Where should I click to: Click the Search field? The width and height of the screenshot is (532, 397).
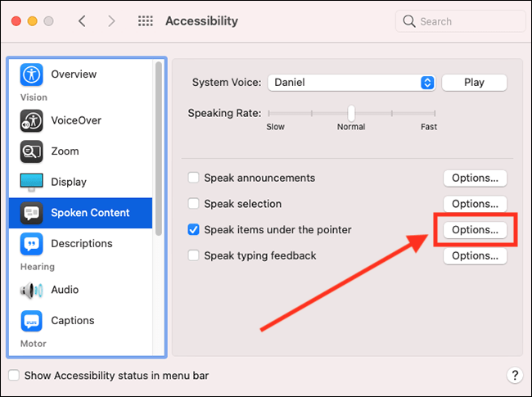coord(461,21)
